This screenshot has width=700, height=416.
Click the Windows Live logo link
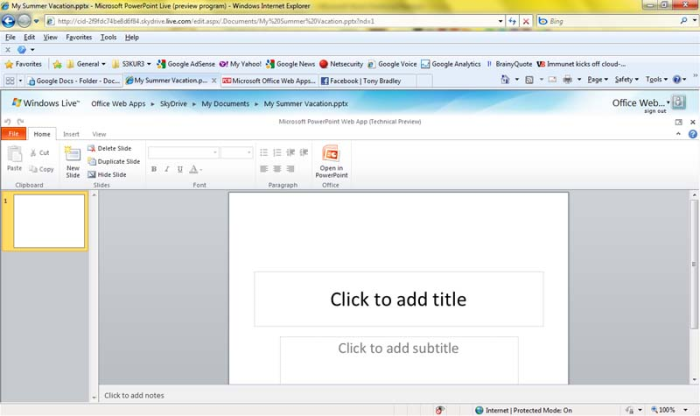click(x=46, y=103)
